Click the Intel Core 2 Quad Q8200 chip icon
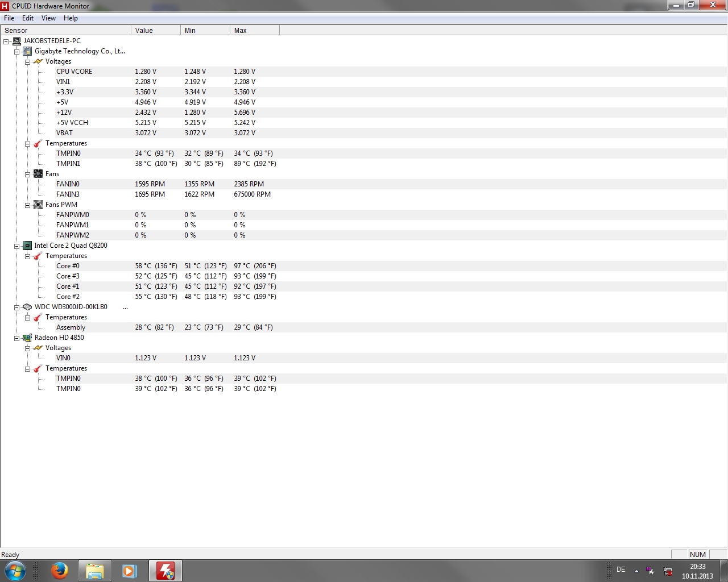 27,246
